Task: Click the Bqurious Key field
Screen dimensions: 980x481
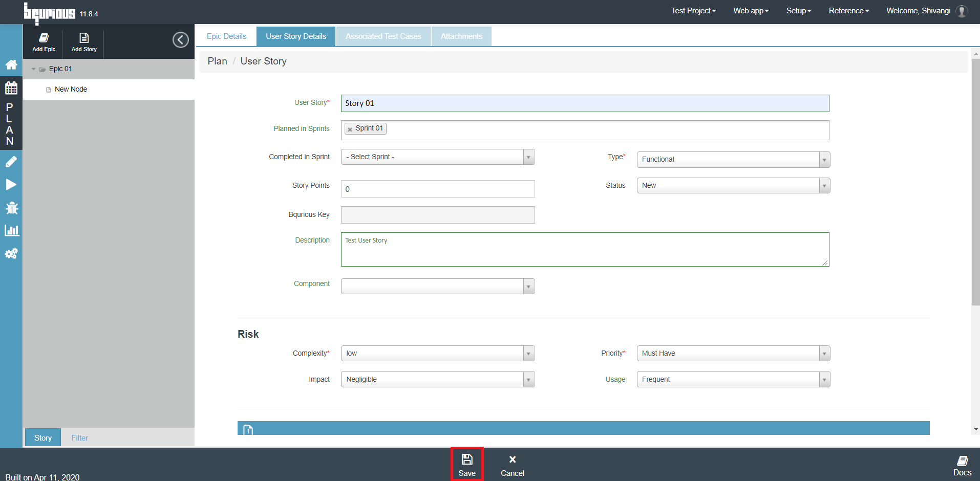Action: [438, 215]
